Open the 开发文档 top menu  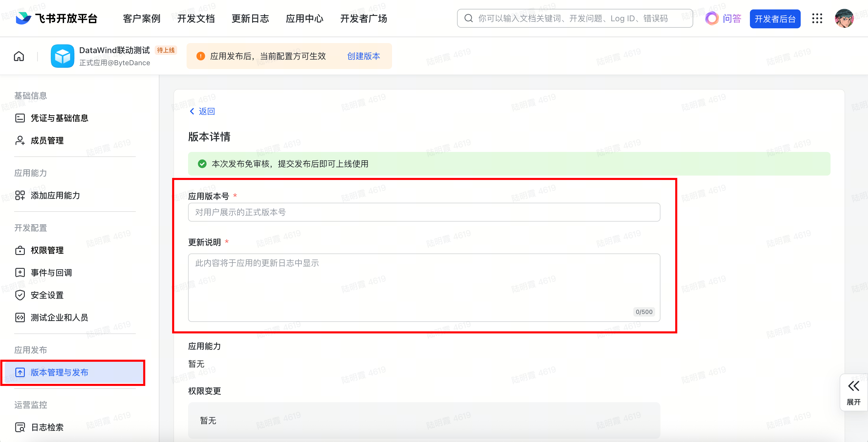click(196, 19)
